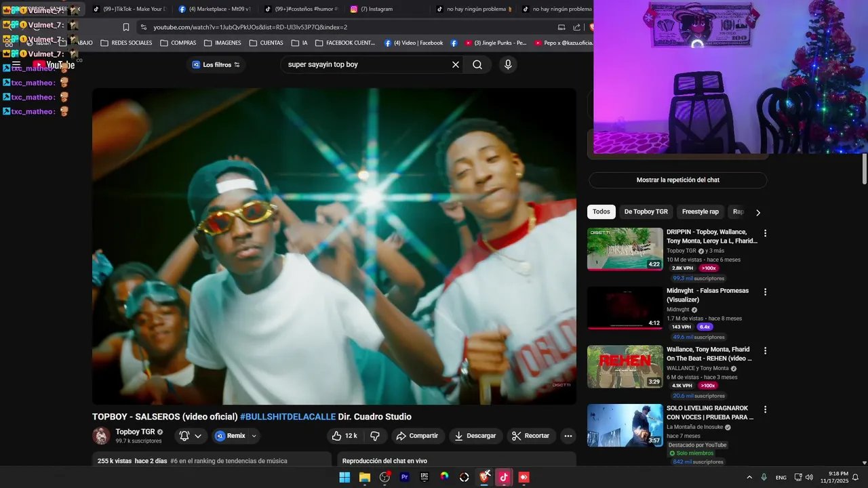Click the microphone icon in system tray

pos(764,477)
